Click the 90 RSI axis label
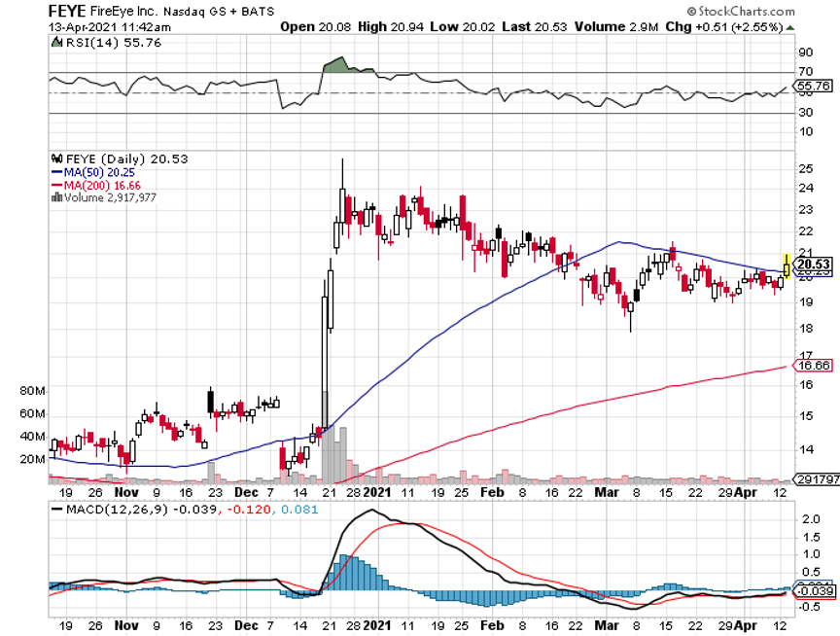This screenshot has width=840, height=636. [806, 53]
